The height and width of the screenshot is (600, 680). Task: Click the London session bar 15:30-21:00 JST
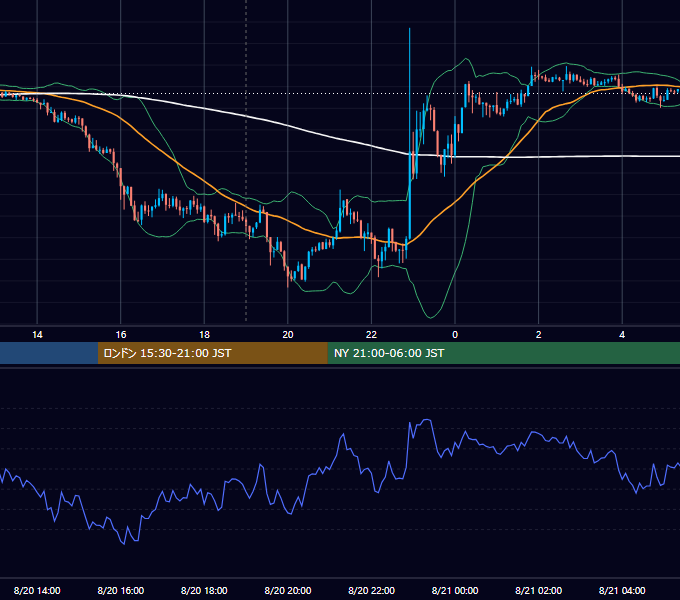tap(212, 353)
